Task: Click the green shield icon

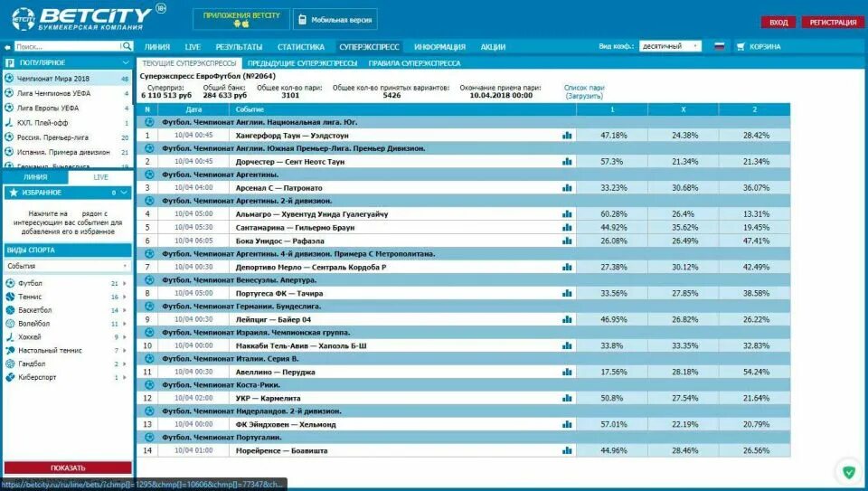Action: tap(849, 472)
